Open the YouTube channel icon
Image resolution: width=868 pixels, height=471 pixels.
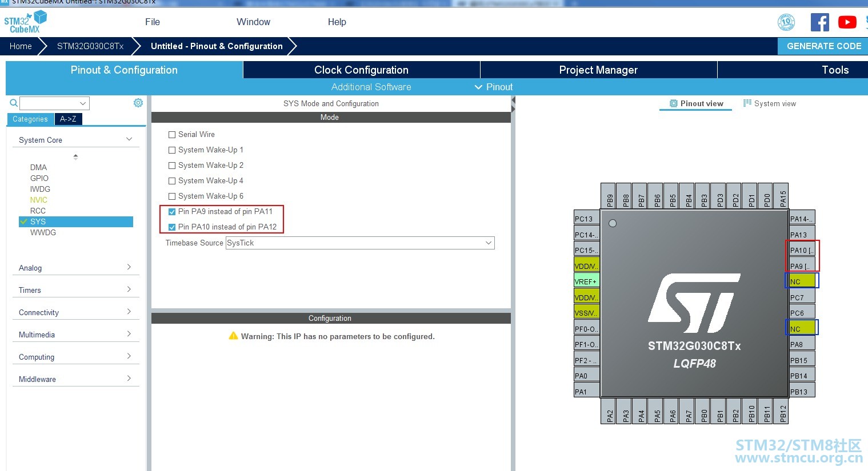(847, 22)
